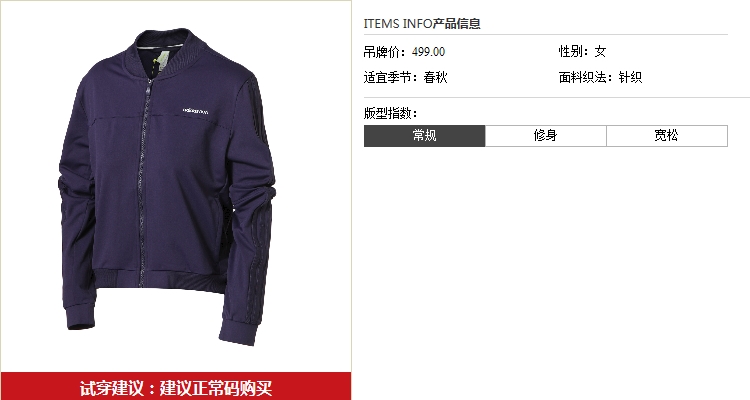Click the ITEMS INFO产品信息 heading
Image resolution: width=750 pixels, height=400 pixels.
[422, 23]
